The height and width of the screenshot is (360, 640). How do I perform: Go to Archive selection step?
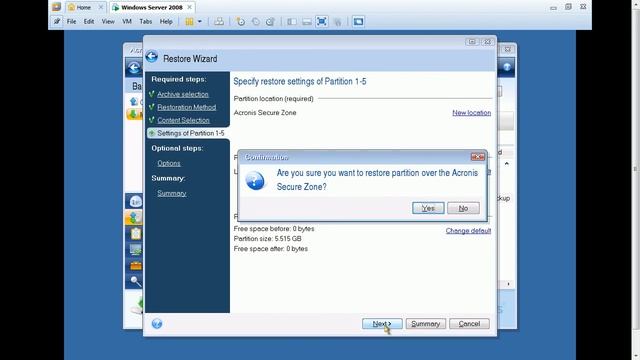[x=183, y=94]
